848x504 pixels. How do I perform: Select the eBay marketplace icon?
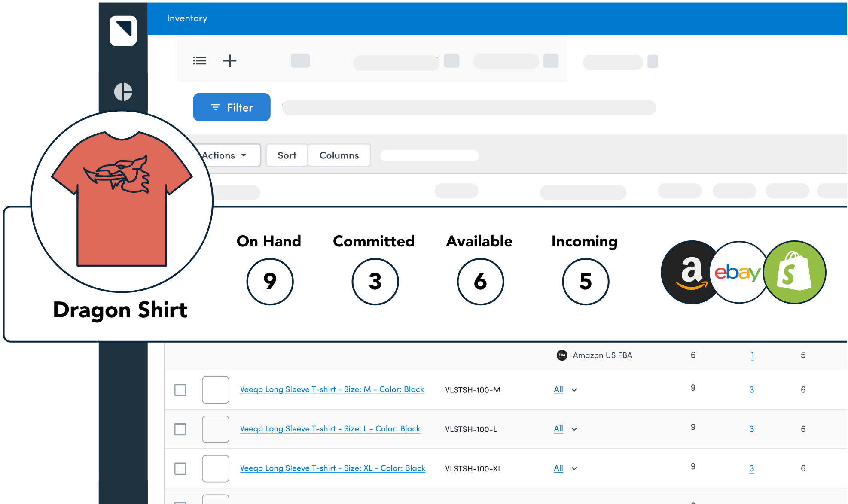(739, 272)
